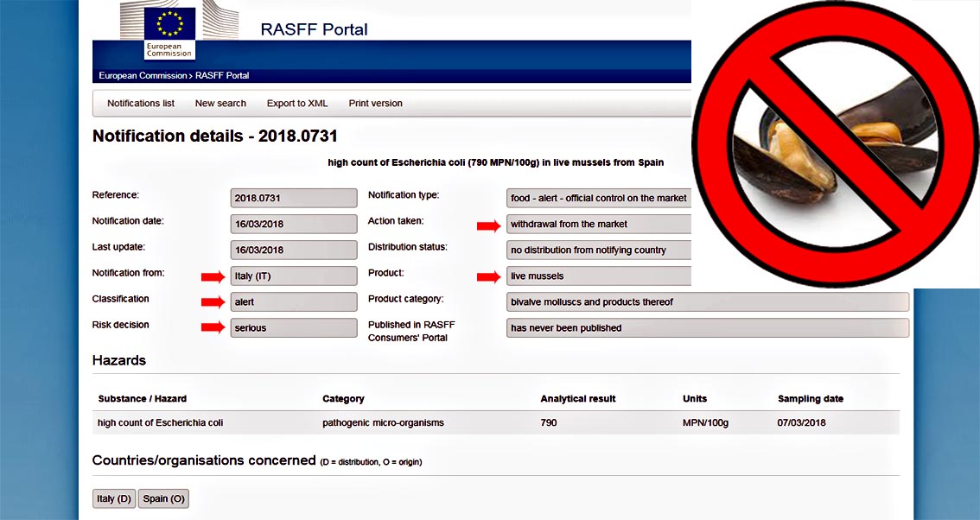Click the Hazards section heading
Image resolution: width=980 pixels, height=520 pixels.
pos(118,360)
